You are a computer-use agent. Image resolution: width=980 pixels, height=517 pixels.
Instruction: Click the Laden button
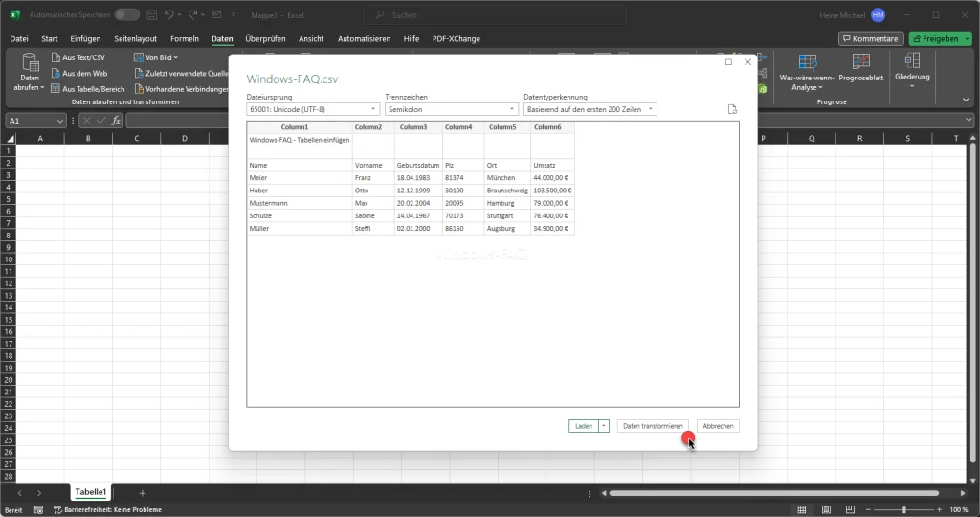click(583, 426)
